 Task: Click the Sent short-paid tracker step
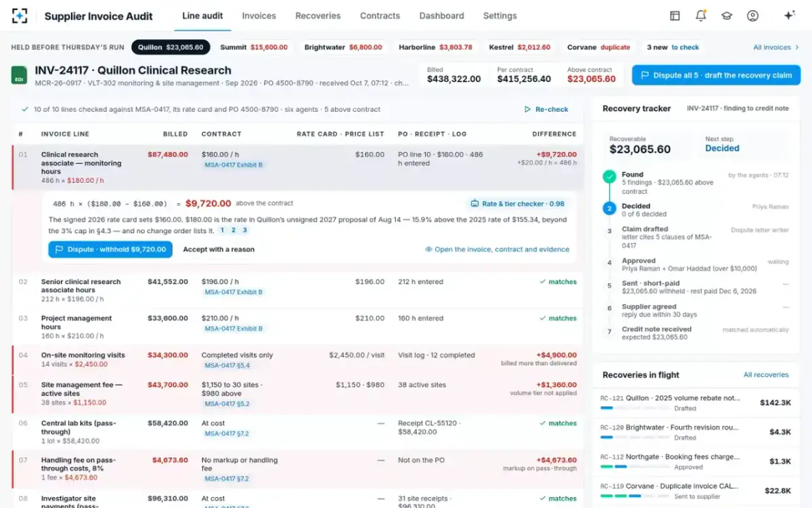point(696,287)
